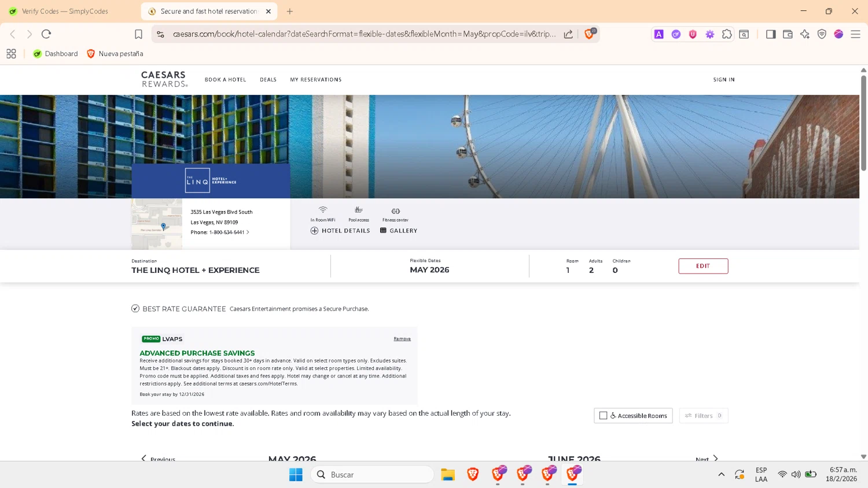Show hidden system tray icons
The width and height of the screenshot is (868, 488).
(721, 475)
